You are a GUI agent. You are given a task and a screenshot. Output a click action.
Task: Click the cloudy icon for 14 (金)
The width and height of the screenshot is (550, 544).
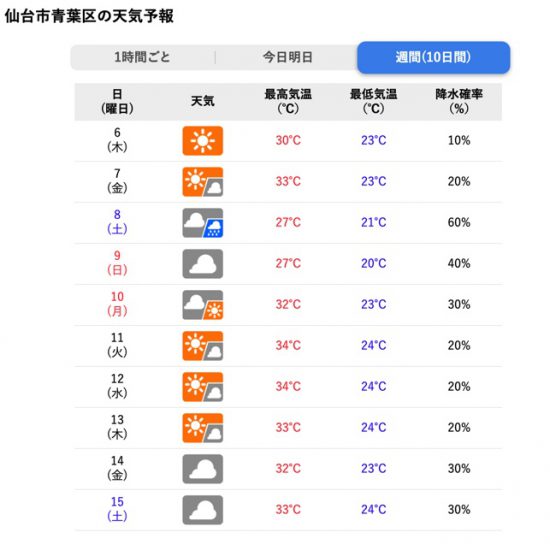pyautogui.click(x=203, y=469)
